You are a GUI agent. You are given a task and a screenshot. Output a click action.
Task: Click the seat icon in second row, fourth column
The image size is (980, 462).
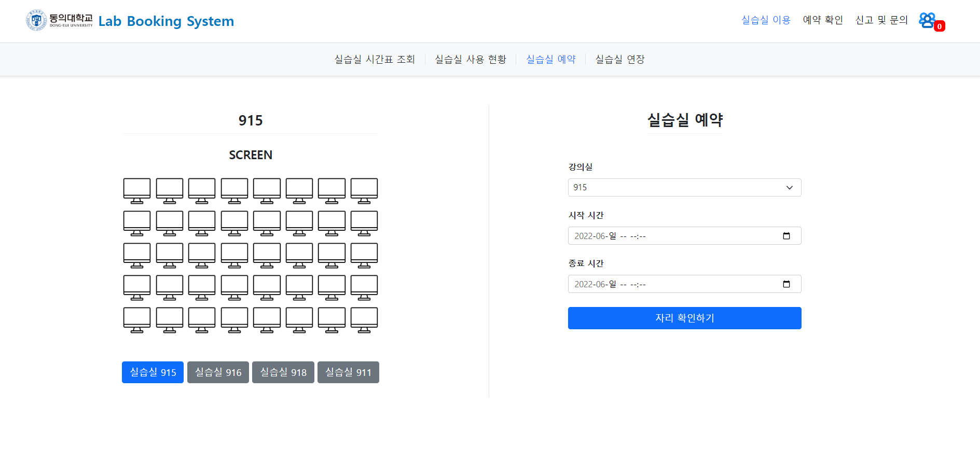(234, 222)
